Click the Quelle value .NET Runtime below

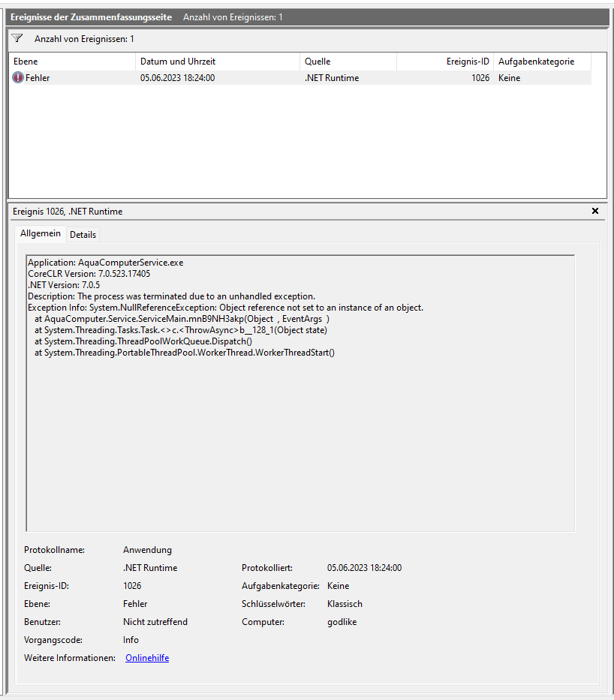coord(150,568)
